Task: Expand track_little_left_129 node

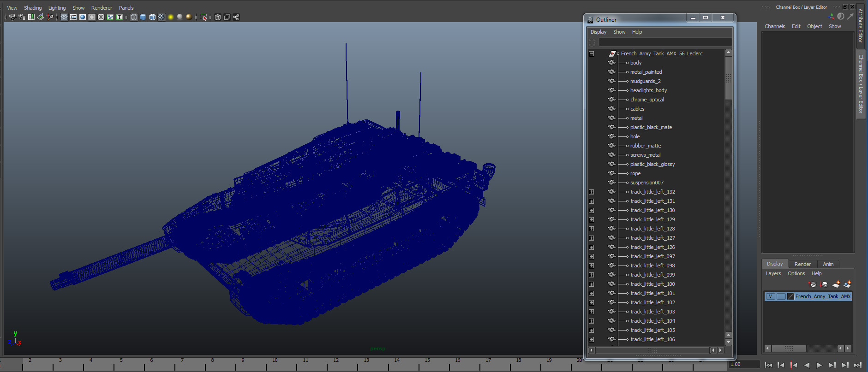Action: coord(591,219)
